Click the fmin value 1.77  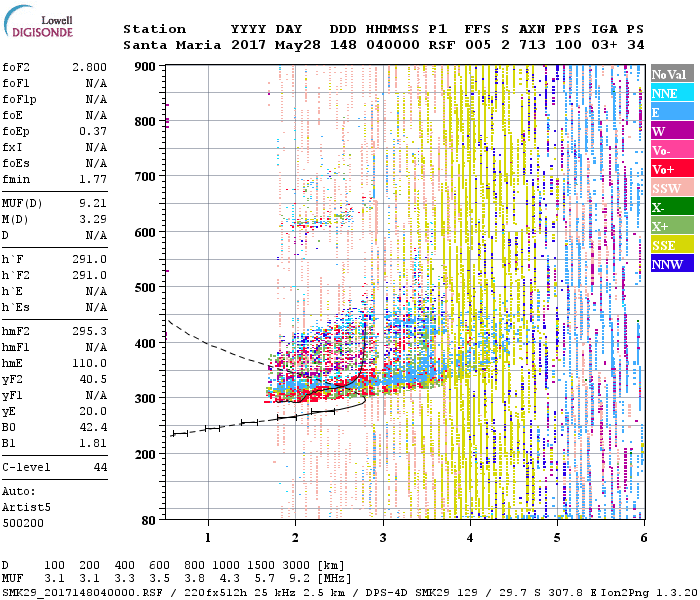pyautogui.click(x=93, y=179)
